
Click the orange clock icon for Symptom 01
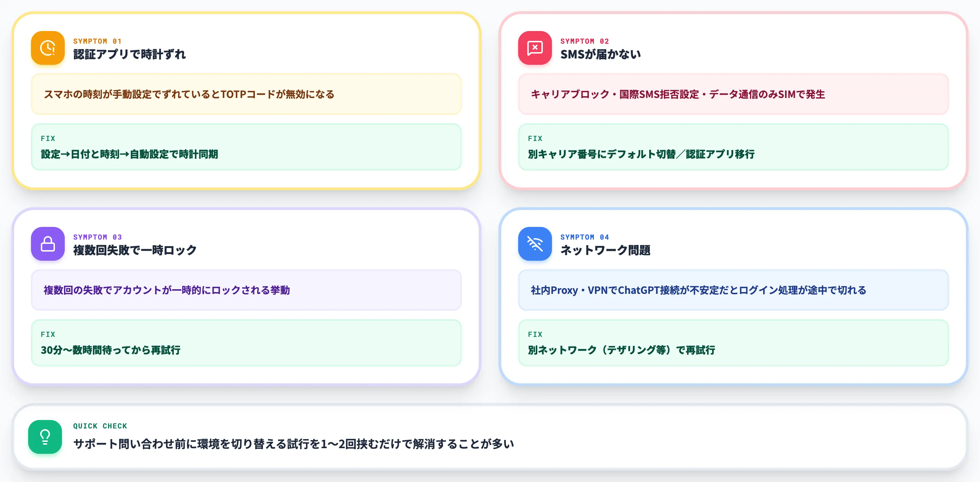click(48, 48)
